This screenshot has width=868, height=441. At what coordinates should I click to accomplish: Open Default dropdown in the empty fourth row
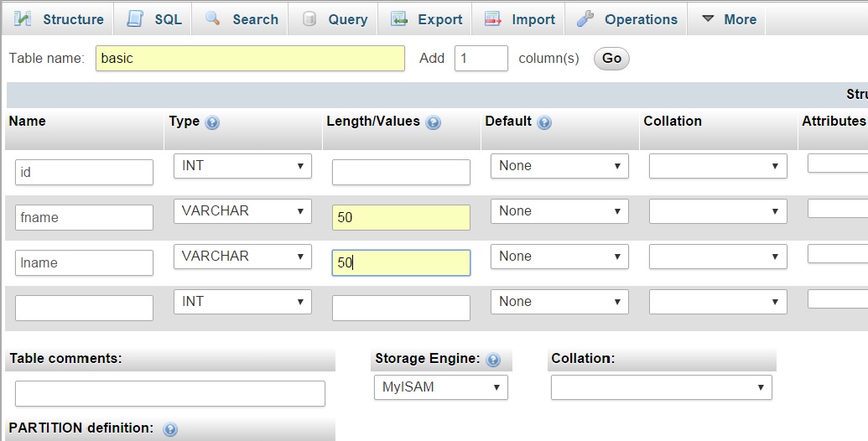pos(559,302)
